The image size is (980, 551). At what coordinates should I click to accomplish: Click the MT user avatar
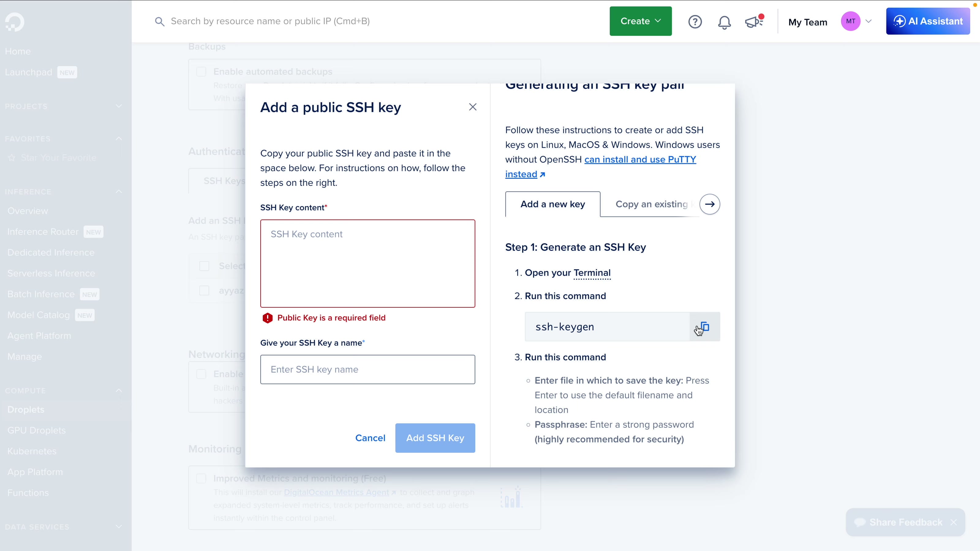(851, 21)
